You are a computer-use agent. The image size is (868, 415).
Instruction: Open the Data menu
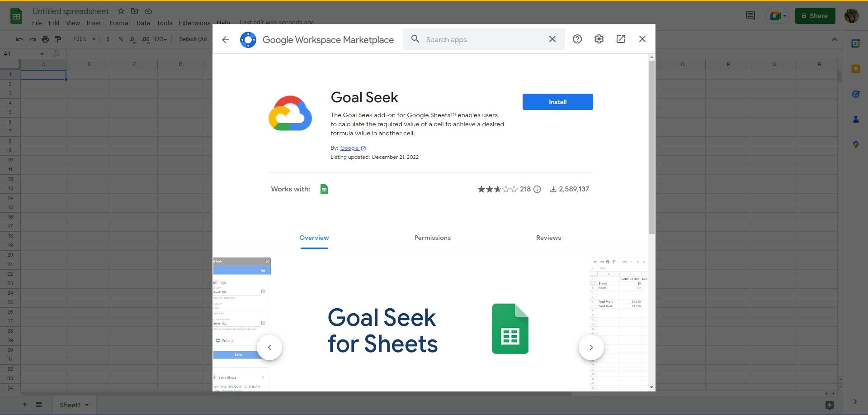(143, 23)
